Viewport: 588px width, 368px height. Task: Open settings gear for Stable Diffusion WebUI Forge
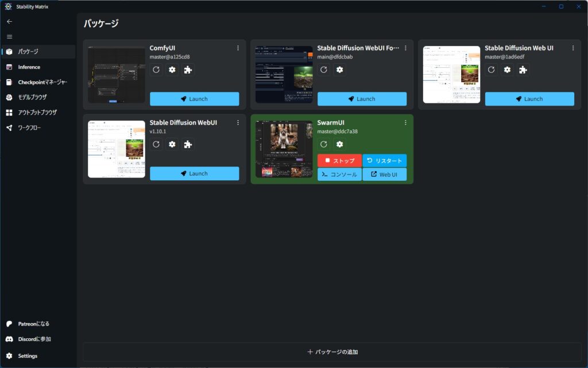click(340, 69)
